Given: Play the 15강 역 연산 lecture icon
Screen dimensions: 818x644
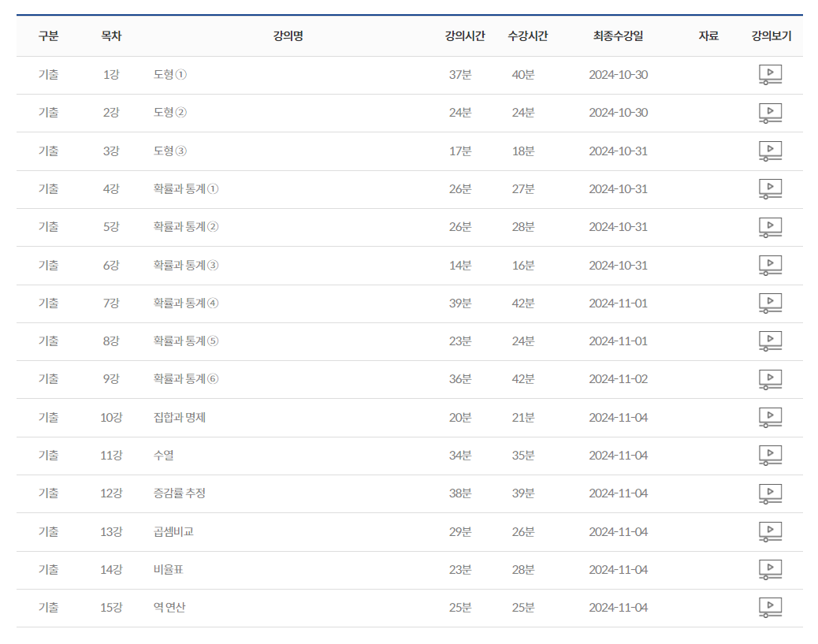Looking at the screenshot, I should pos(770,607).
